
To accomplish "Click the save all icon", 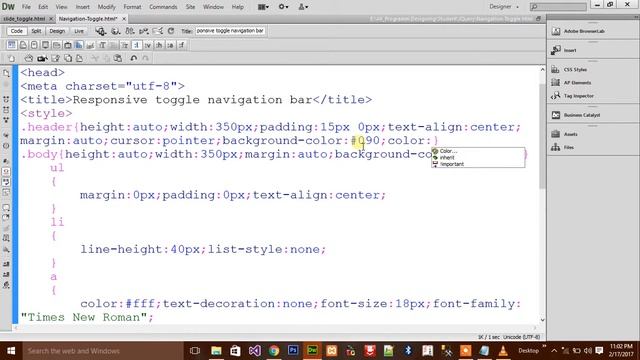I will 68,58.
